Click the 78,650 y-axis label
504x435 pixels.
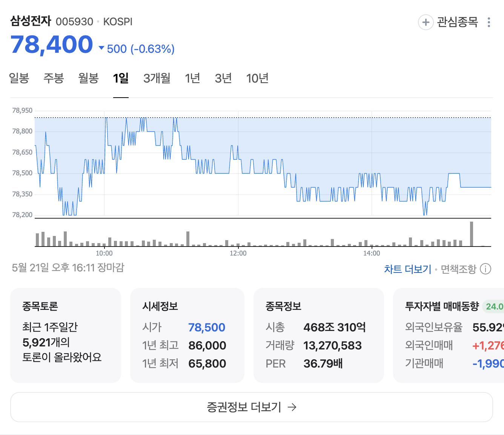coord(22,152)
